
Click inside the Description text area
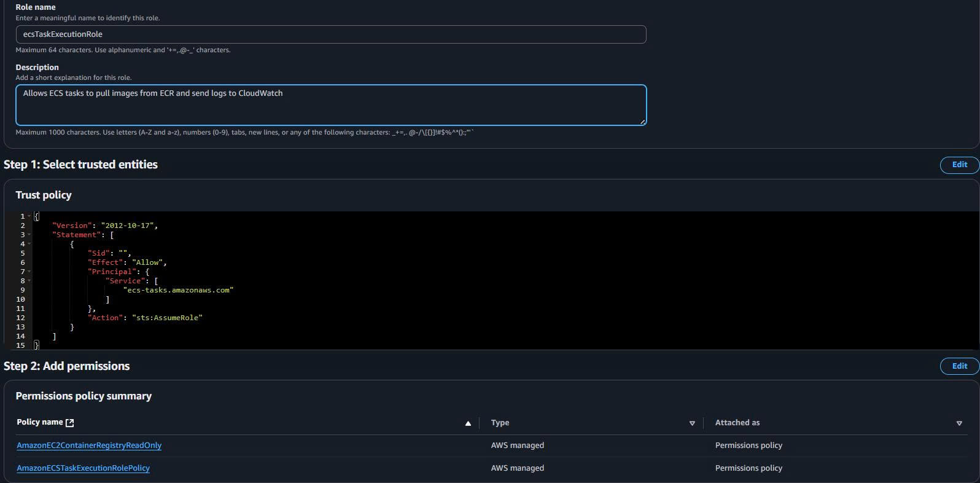click(330, 105)
